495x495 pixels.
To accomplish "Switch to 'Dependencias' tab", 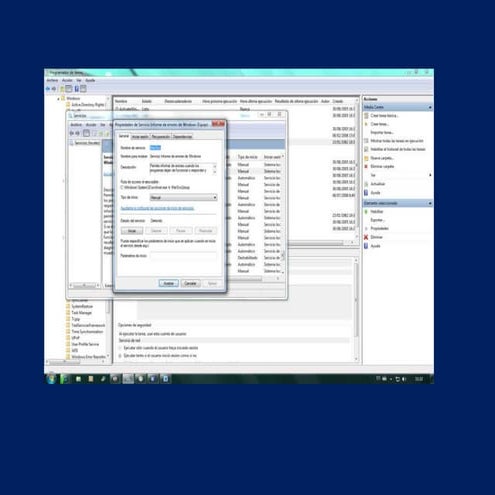I will pyautogui.click(x=182, y=137).
